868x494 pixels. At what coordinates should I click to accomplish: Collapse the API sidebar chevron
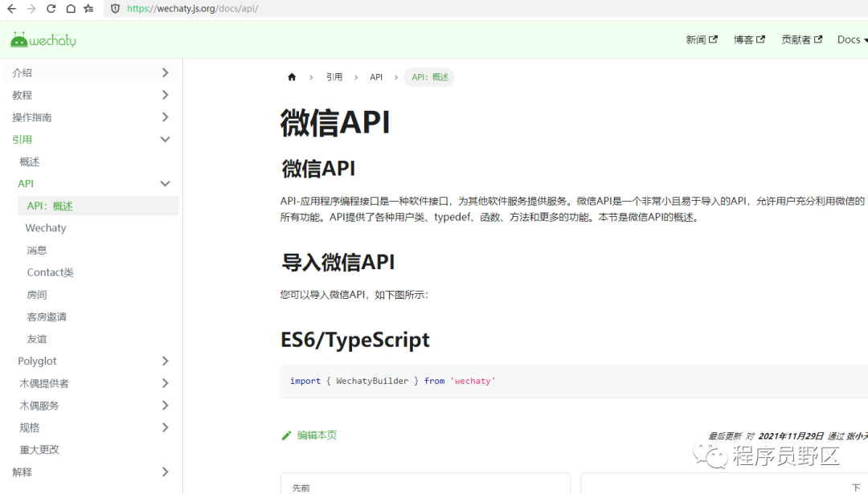click(x=165, y=184)
